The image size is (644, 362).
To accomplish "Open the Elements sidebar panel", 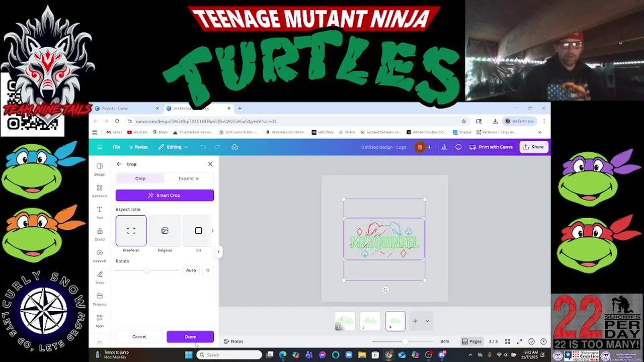I will (x=100, y=191).
